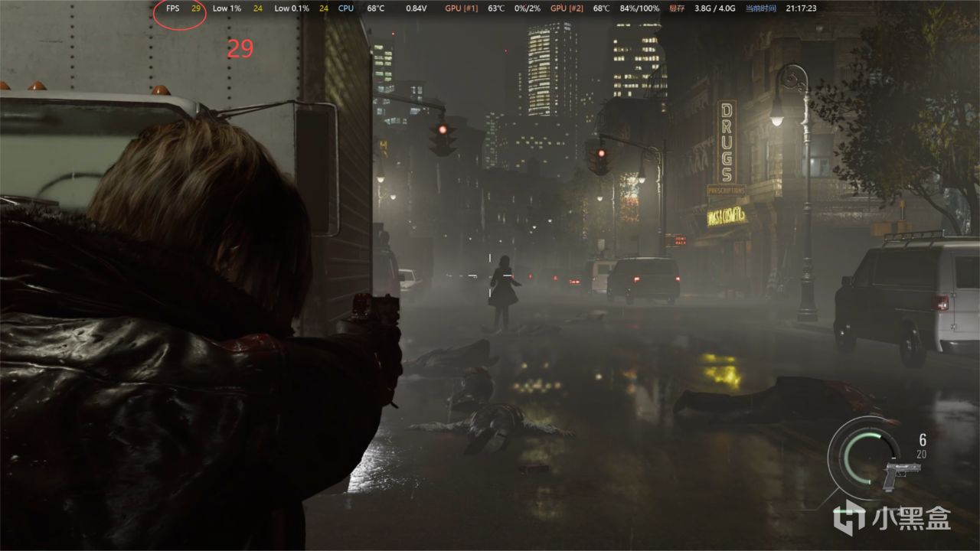The height and width of the screenshot is (551, 980).
Task: Click the "Low 1%" label
Action: pyautogui.click(x=227, y=8)
